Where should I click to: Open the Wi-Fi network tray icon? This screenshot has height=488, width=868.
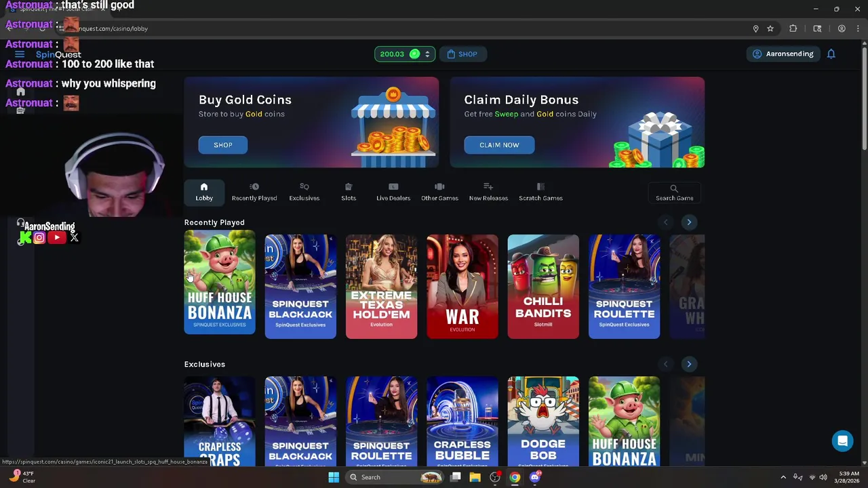click(x=812, y=477)
